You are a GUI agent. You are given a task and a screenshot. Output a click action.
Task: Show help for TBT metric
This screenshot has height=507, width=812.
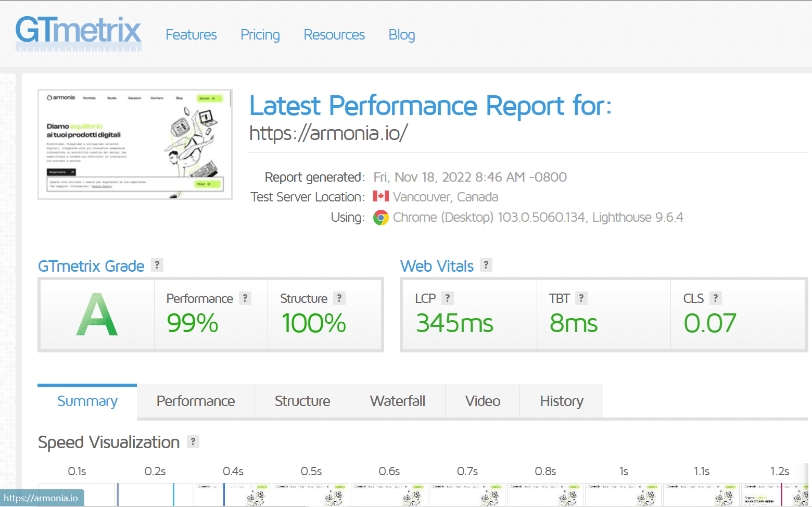(x=581, y=298)
